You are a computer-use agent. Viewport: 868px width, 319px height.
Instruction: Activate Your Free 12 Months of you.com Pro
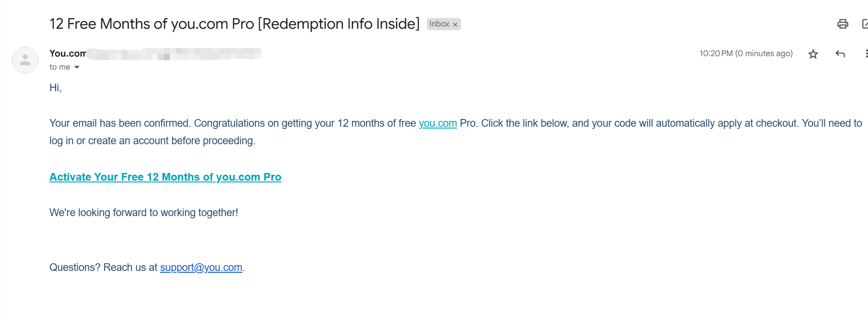pos(165,177)
